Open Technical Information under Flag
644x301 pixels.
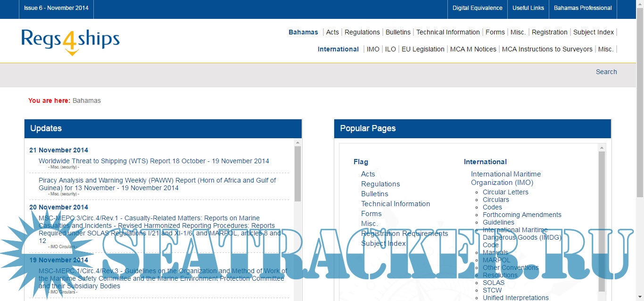(x=395, y=204)
